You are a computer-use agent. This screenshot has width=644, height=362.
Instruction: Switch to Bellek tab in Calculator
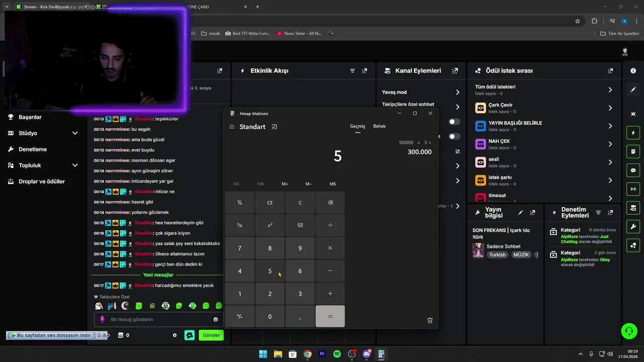pos(379,126)
